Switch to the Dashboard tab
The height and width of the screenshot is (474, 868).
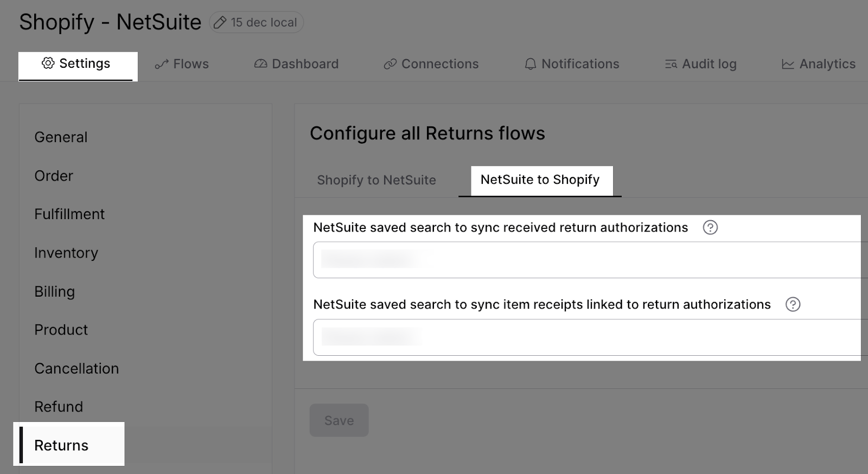click(x=296, y=64)
